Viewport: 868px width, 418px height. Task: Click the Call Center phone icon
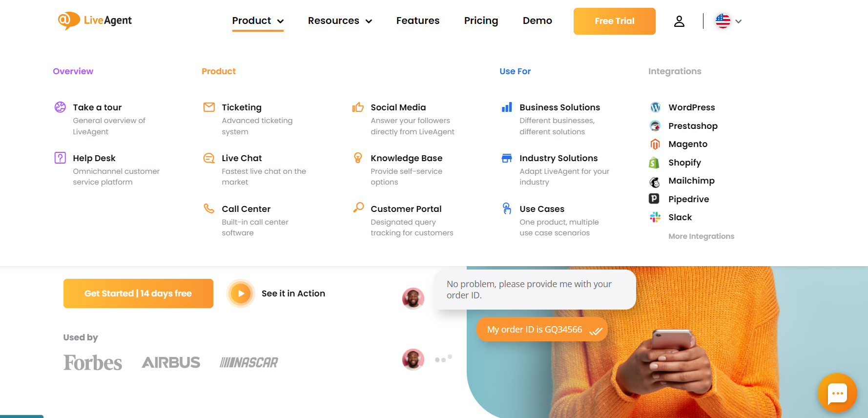click(x=209, y=209)
